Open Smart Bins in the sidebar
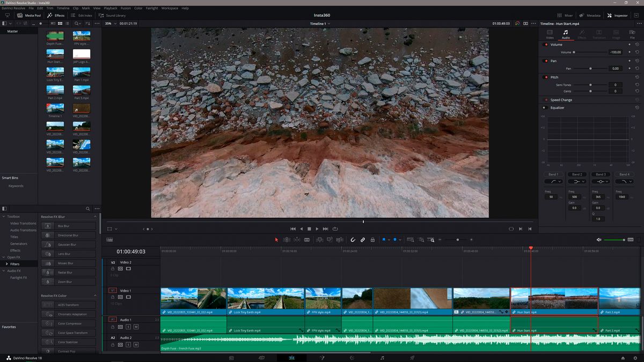644x362 pixels. click(x=10, y=178)
